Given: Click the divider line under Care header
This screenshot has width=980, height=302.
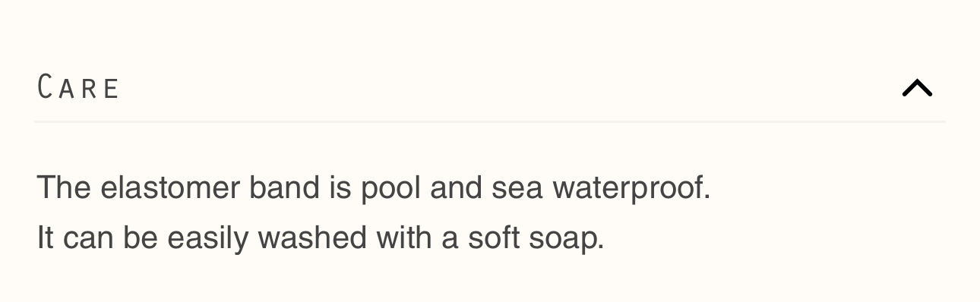Looking at the screenshot, I should pos(490,121).
